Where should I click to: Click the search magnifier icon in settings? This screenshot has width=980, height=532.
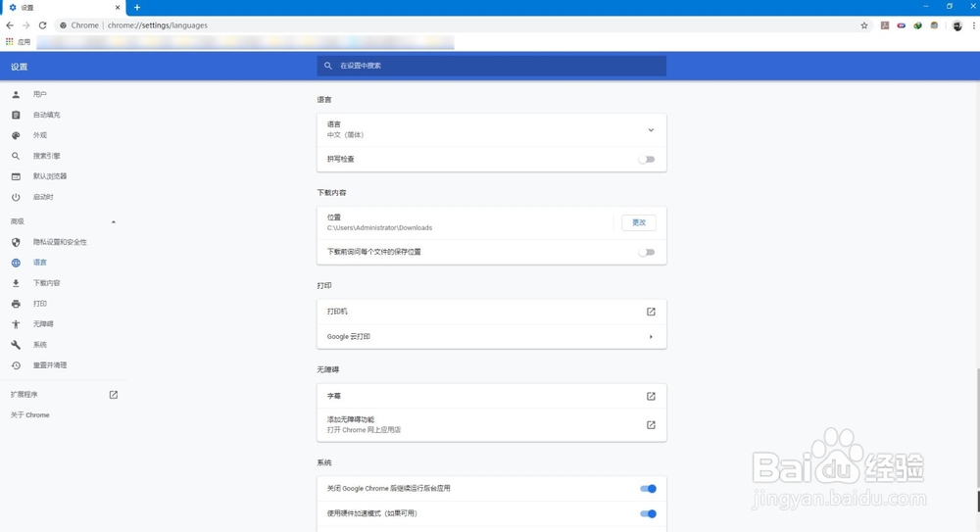point(328,66)
